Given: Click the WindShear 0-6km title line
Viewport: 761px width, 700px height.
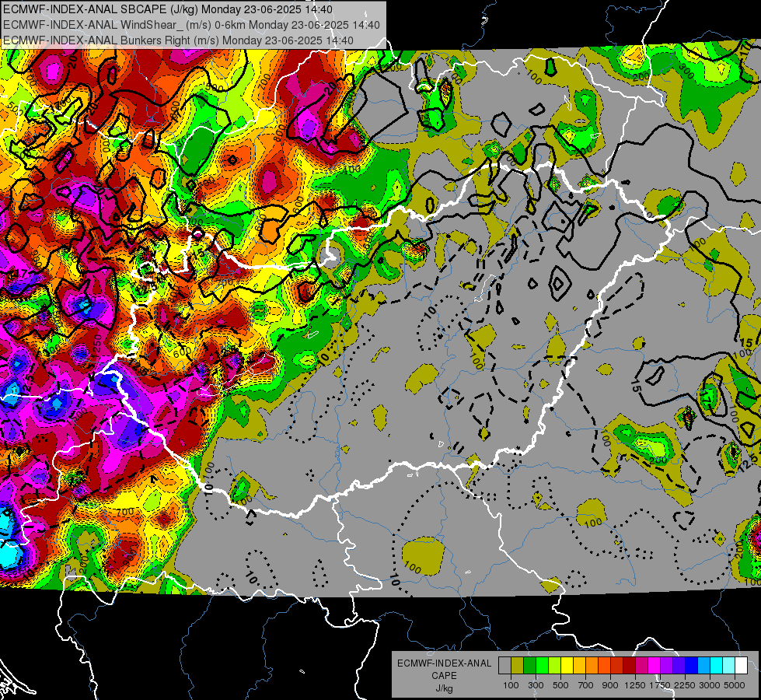Looking at the screenshot, I should (x=191, y=25).
